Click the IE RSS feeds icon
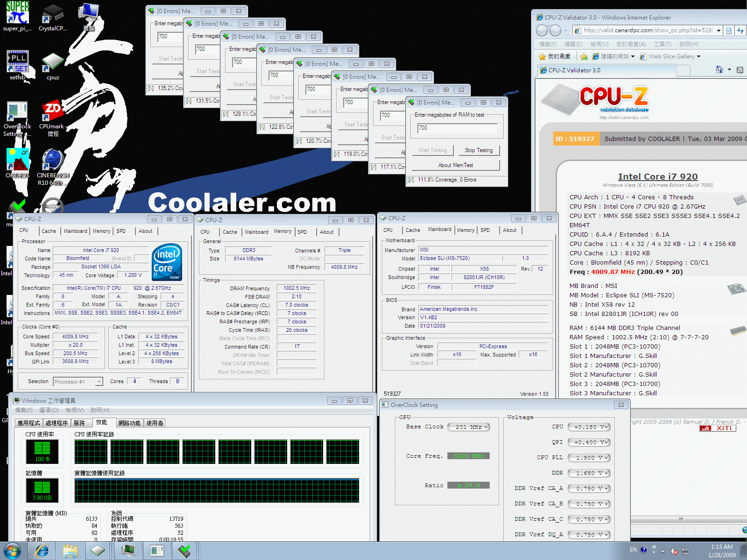Viewport: 747px width, 560px height. [740, 70]
